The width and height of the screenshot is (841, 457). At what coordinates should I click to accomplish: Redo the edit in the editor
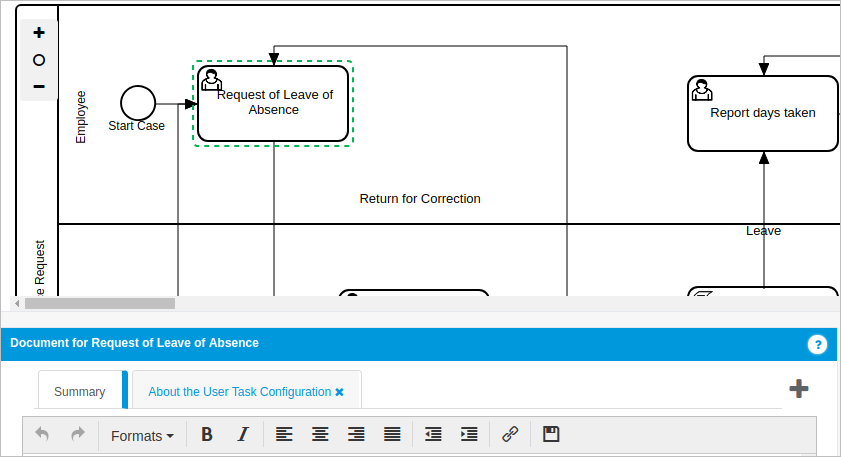click(77, 434)
